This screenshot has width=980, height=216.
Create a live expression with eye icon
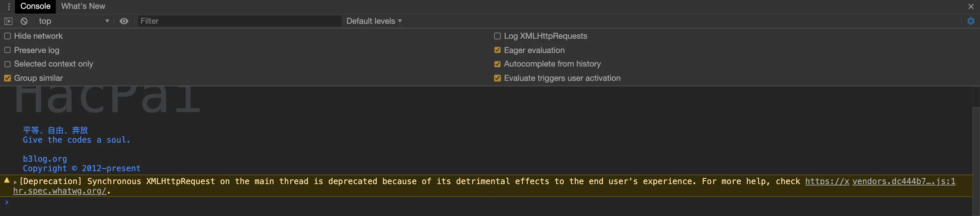point(124,21)
